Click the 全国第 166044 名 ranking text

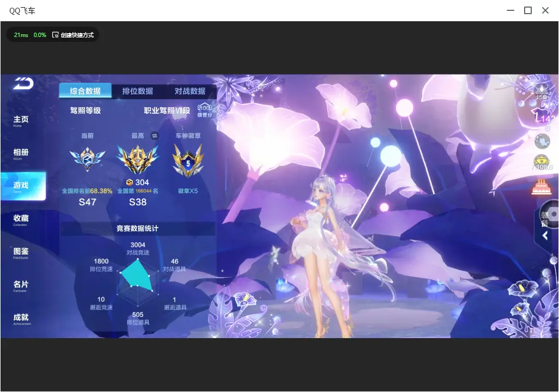click(138, 191)
